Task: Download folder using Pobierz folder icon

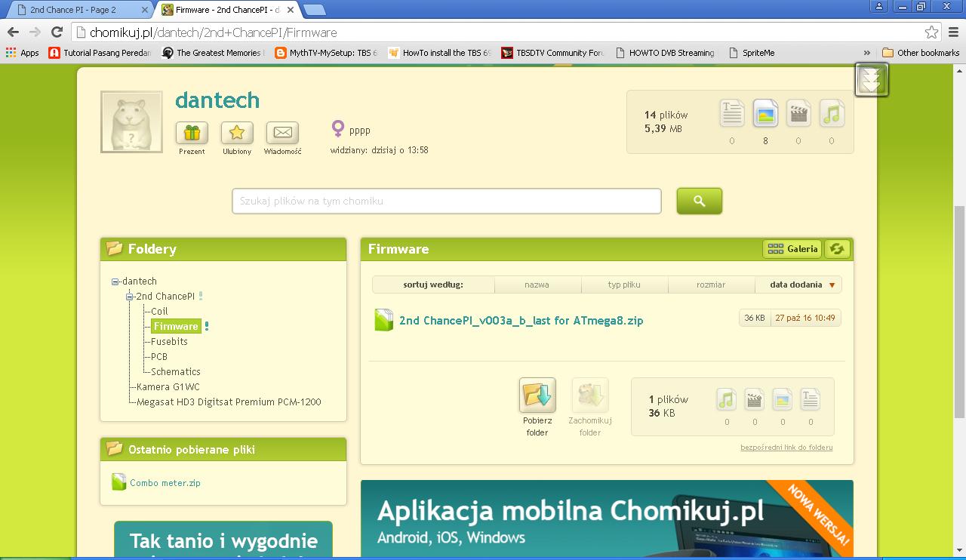Action: click(537, 395)
